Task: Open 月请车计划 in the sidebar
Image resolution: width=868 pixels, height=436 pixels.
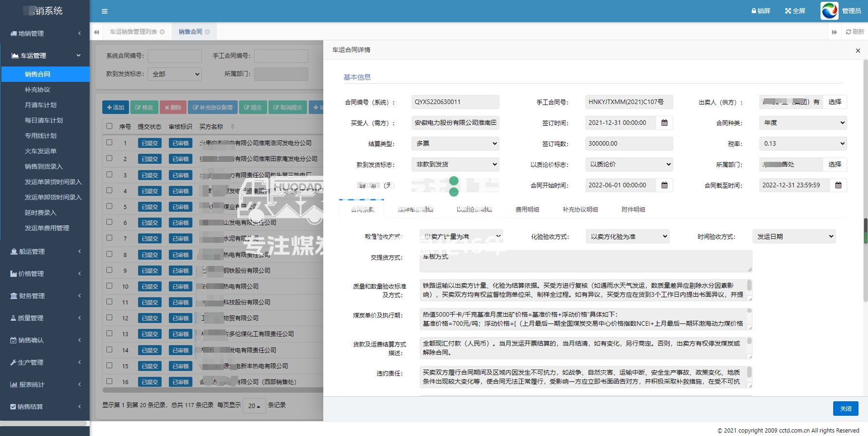Action: coord(41,105)
